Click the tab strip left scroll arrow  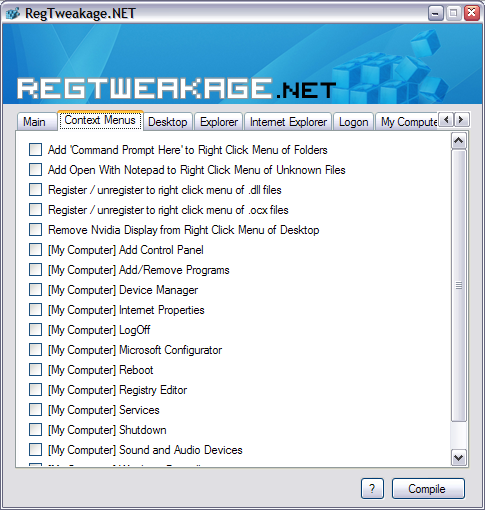446,119
